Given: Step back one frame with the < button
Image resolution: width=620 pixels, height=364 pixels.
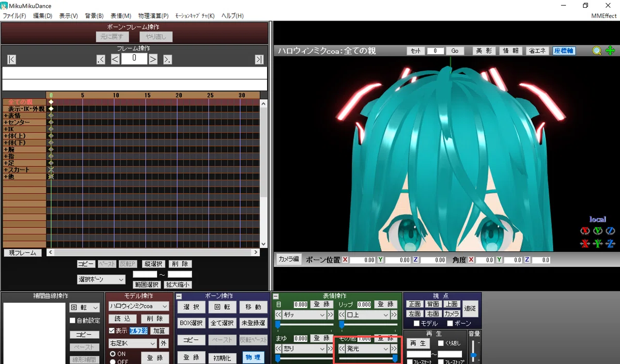Looking at the screenshot, I should [x=115, y=60].
